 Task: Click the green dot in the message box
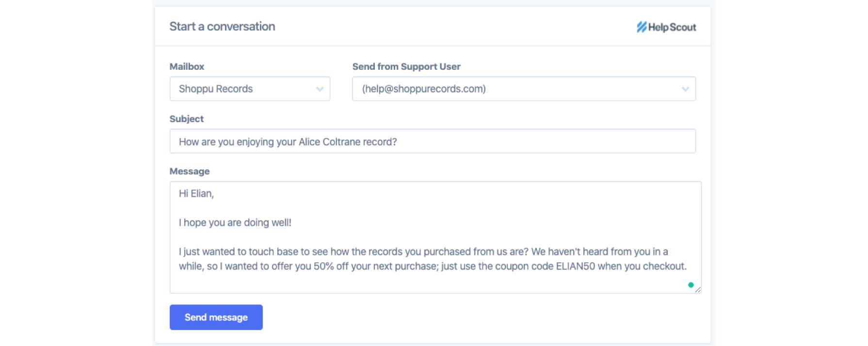(x=691, y=285)
